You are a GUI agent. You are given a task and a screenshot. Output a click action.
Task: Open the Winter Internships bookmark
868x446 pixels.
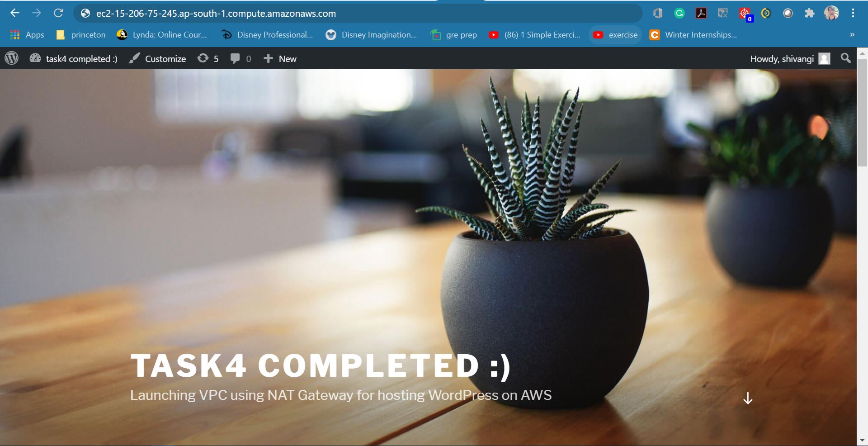pyautogui.click(x=693, y=35)
